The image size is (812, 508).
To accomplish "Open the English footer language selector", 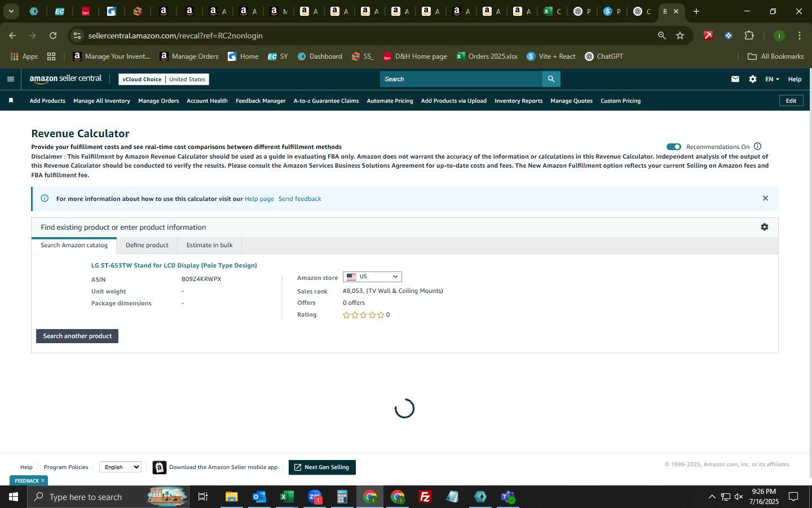I will pyautogui.click(x=120, y=467).
